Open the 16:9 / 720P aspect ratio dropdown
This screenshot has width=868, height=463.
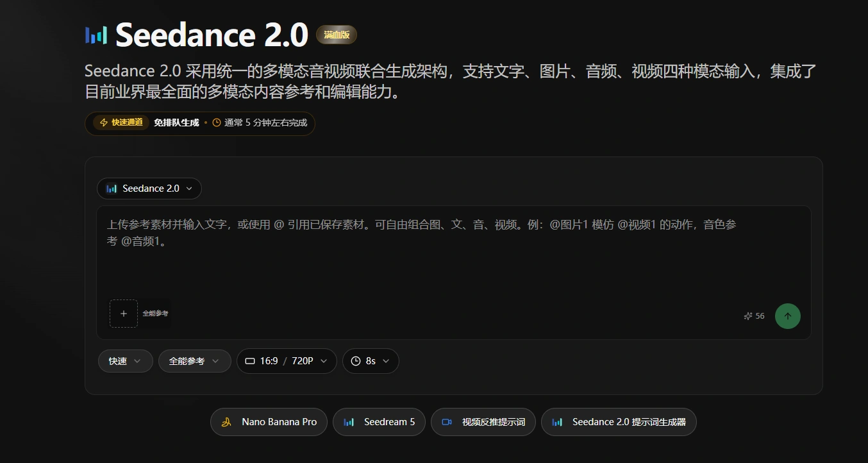tap(287, 361)
